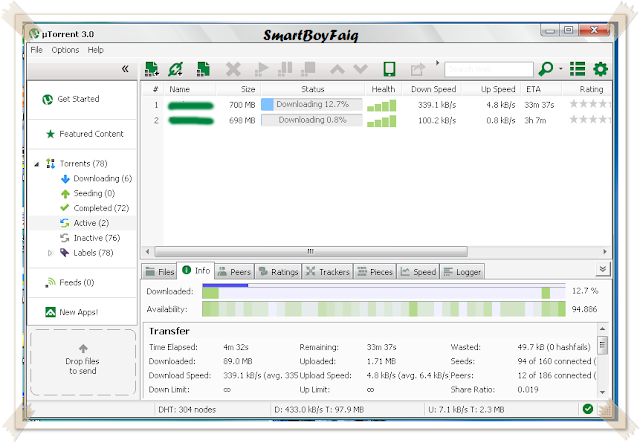The image size is (640, 443).
Task: Click the Create New Torrent icon
Action: click(203, 69)
